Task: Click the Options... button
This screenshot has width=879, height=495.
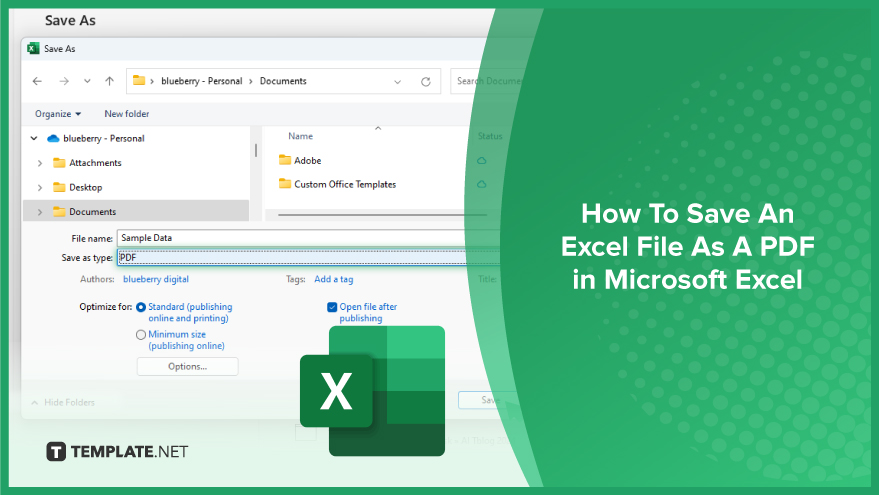Action: coord(187,367)
